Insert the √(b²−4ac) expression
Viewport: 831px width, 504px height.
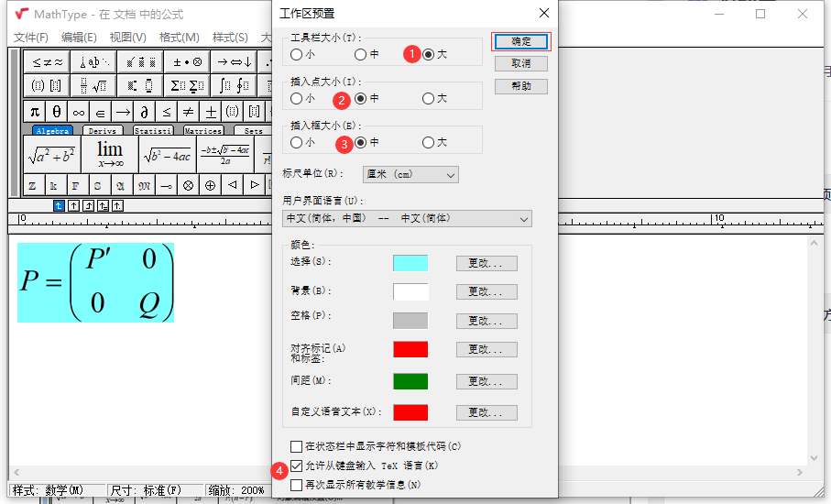tap(168, 154)
